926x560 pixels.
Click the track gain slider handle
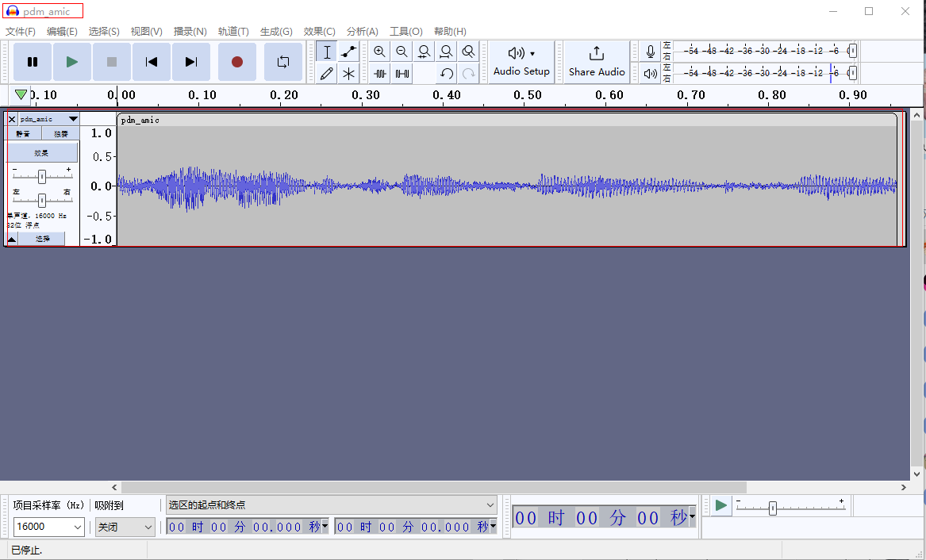(42, 176)
